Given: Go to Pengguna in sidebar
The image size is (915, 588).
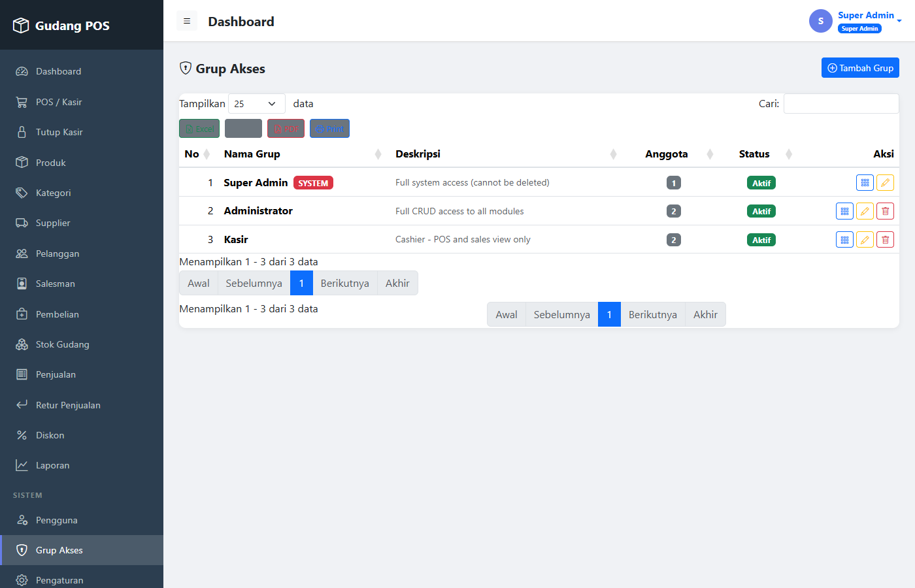Looking at the screenshot, I should [82, 520].
